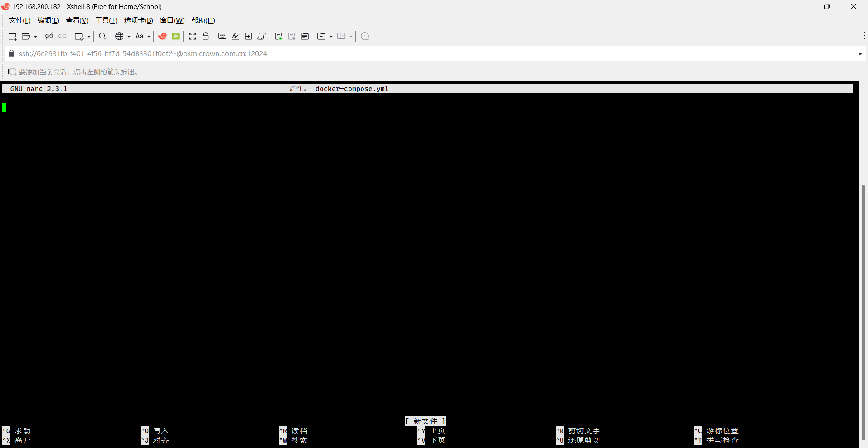Viewport: 868px width, 448px height.
Task: Click the run script toolbar icon
Action: (x=278, y=36)
